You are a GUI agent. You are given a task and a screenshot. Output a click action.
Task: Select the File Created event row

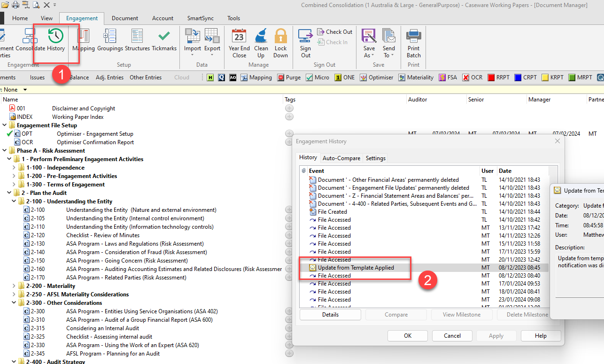[x=333, y=212]
